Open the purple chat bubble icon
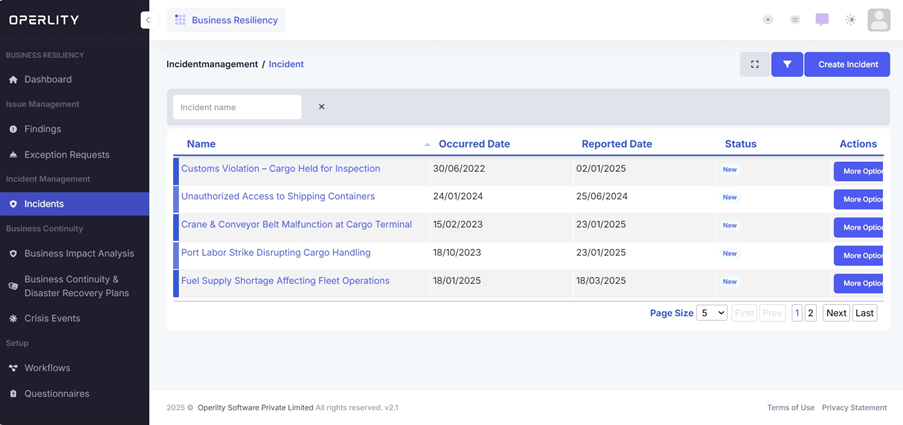This screenshot has height=425, width=903. coord(822,20)
